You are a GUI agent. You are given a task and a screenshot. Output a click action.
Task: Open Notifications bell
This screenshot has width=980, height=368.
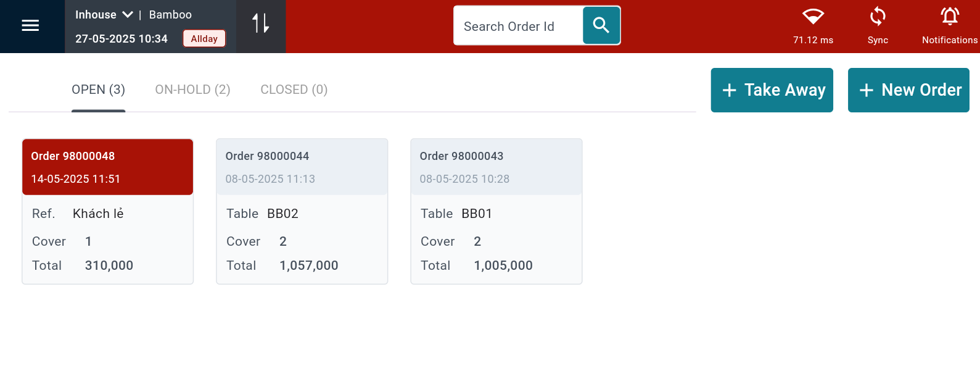click(949, 17)
